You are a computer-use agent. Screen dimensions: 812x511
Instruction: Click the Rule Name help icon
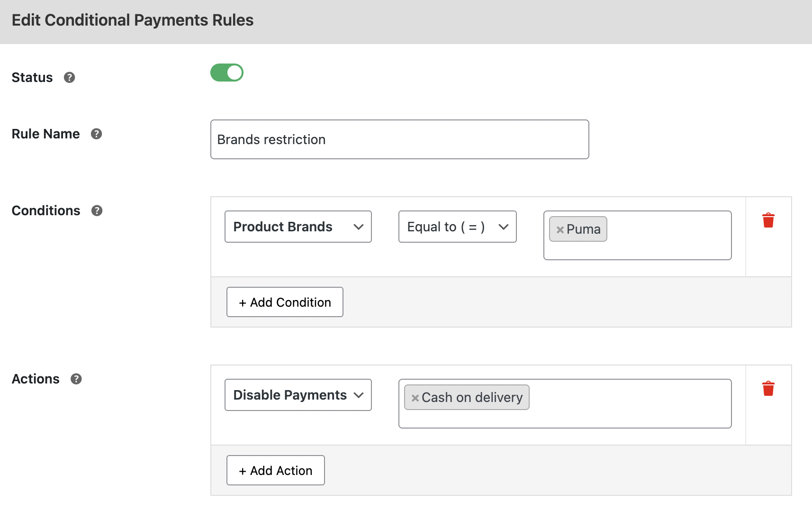pyautogui.click(x=96, y=134)
